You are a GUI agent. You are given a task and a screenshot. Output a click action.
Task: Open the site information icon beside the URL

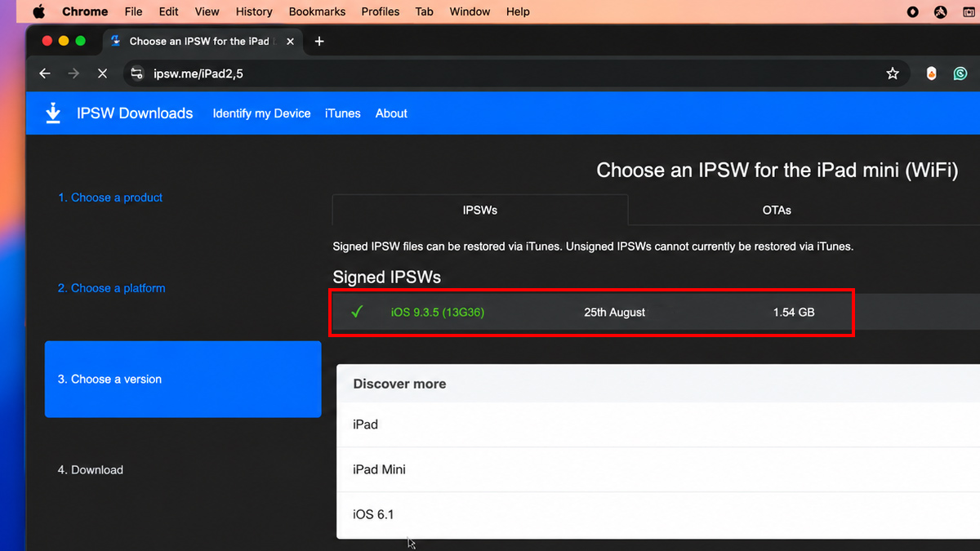[x=137, y=73]
